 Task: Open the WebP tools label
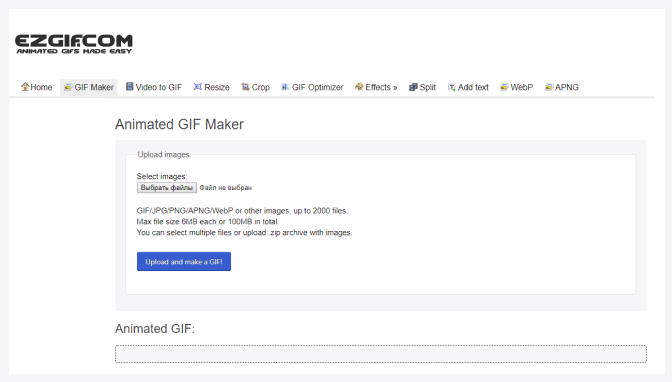click(x=522, y=87)
